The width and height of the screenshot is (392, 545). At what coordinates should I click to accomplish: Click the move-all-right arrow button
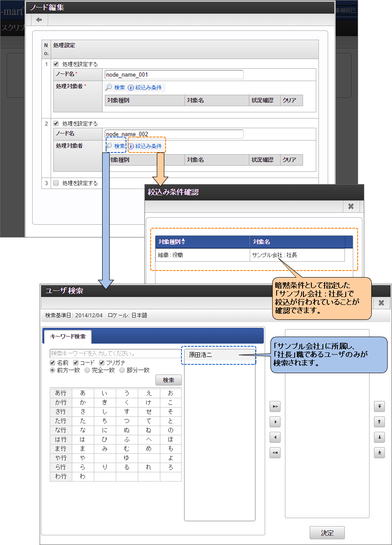tap(275, 407)
